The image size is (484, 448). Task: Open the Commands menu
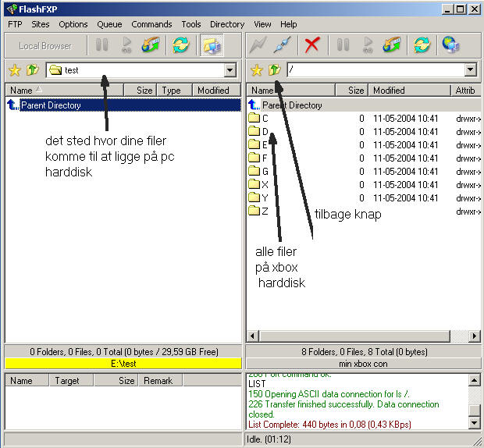pyautogui.click(x=151, y=24)
